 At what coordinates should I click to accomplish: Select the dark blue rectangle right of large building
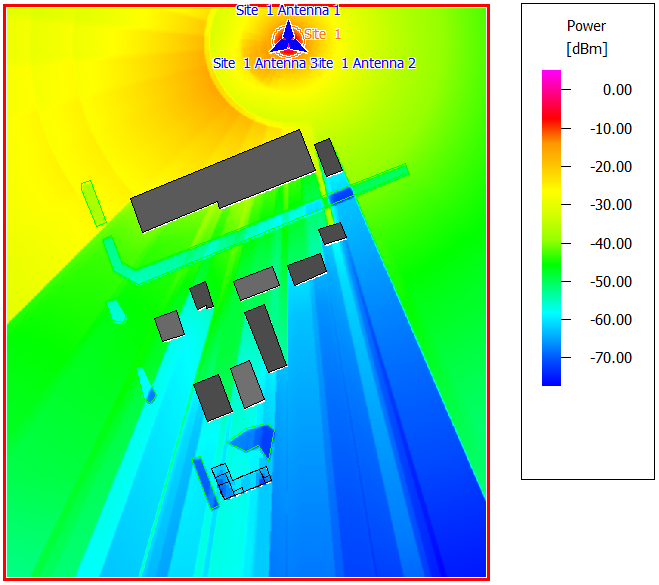pos(341,194)
